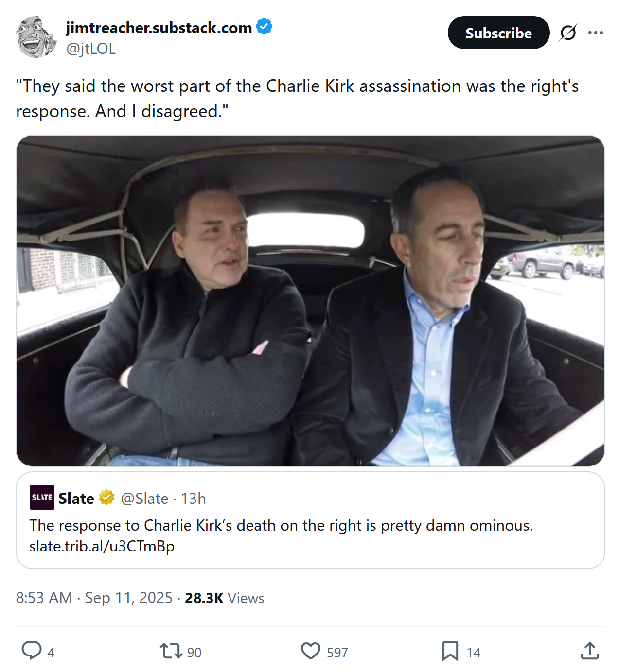Click the reply speech bubble icon
This screenshot has height=672, width=619.
tap(32, 651)
